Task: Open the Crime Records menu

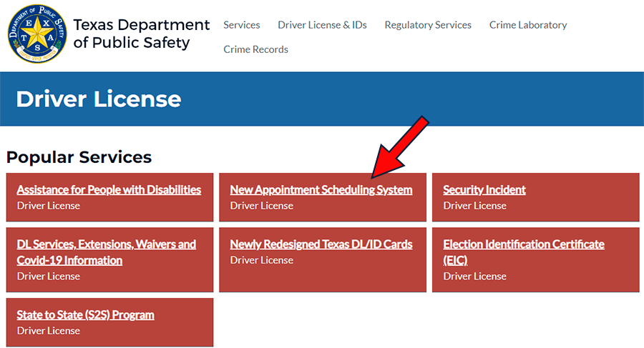Action: [x=255, y=49]
